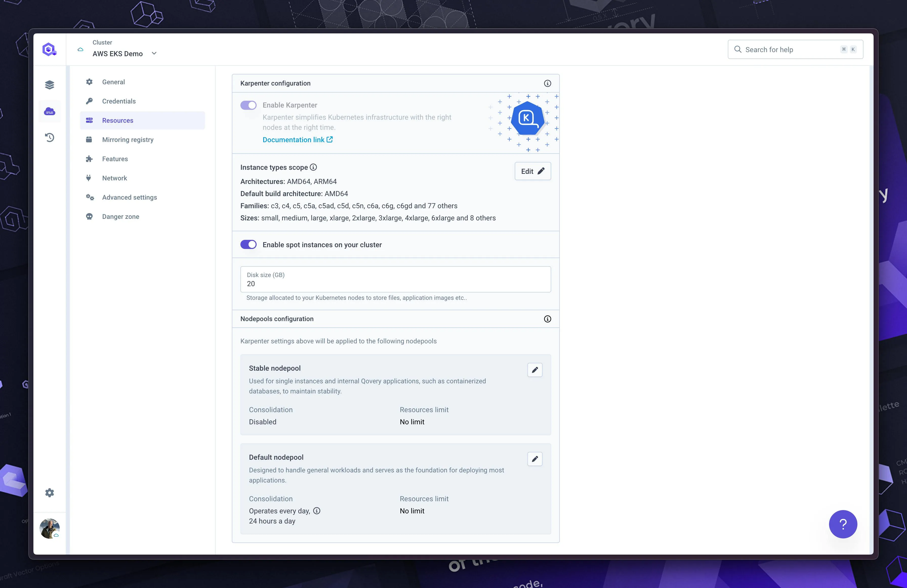907x588 pixels.
Task: Open the audit history clock icon
Action: click(x=50, y=138)
